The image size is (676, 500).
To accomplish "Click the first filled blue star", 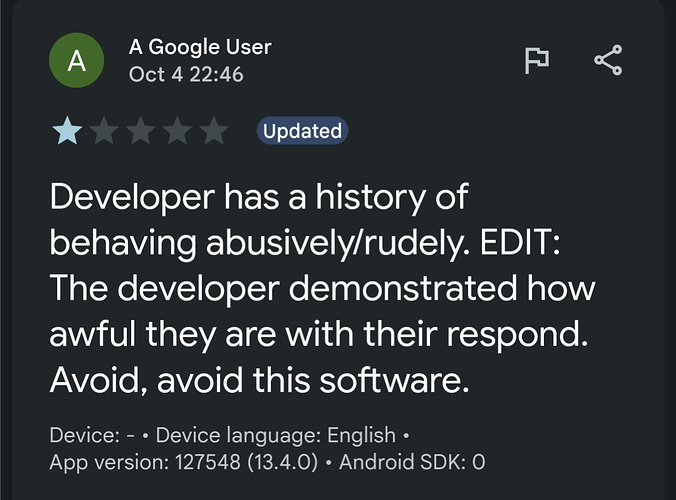I will 67,131.
